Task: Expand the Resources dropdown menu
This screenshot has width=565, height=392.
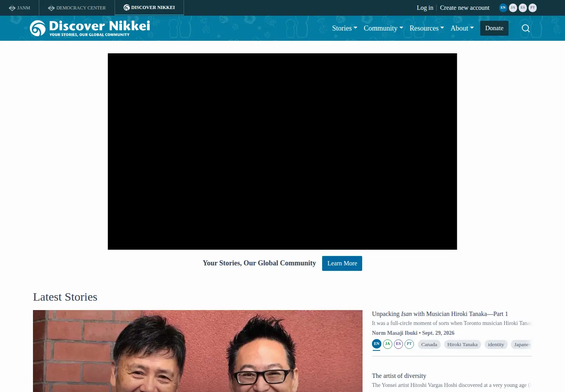Action: pos(426,28)
